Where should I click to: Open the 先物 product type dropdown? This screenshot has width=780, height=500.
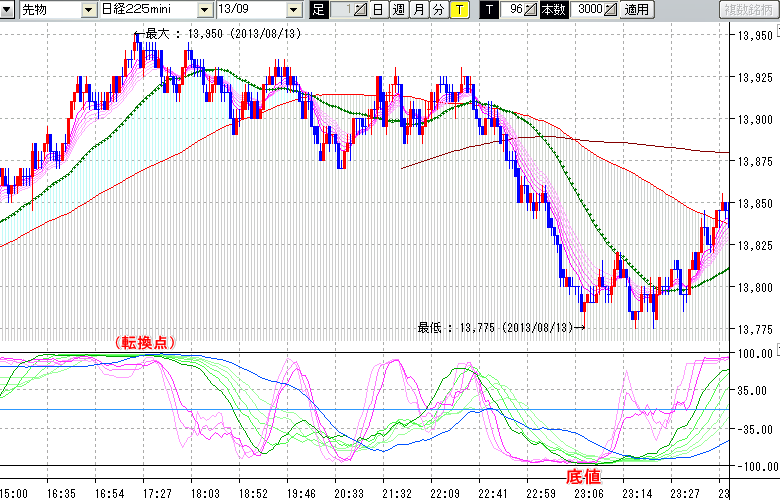tap(89, 10)
